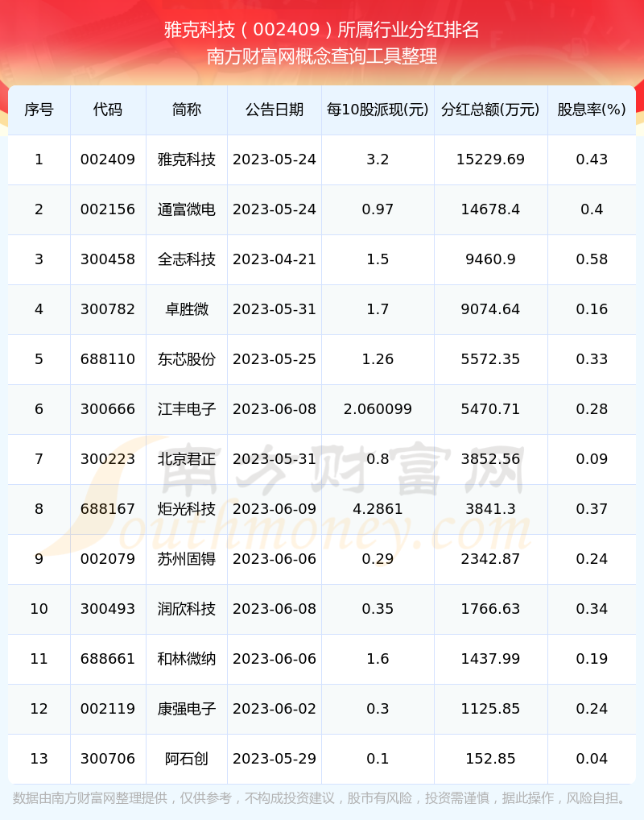The image size is (644, 820).
Task: Click the 康强电子 name cell
Action: pos(187,709)
